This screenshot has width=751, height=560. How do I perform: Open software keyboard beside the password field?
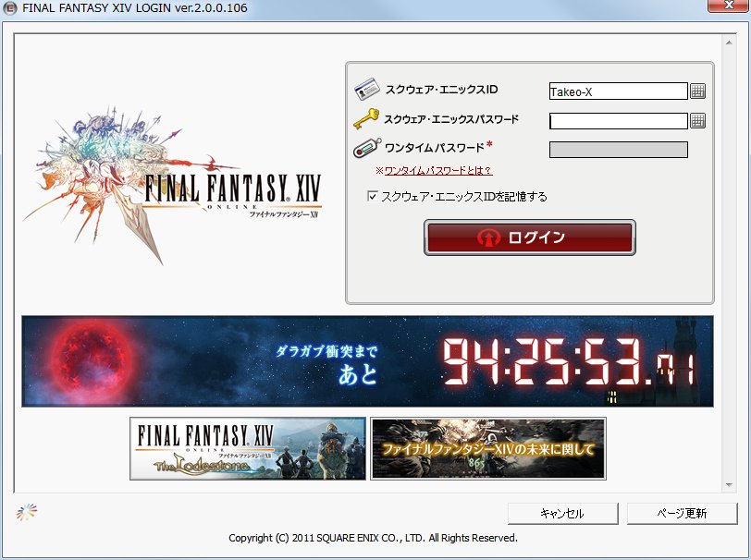point(697,121)
